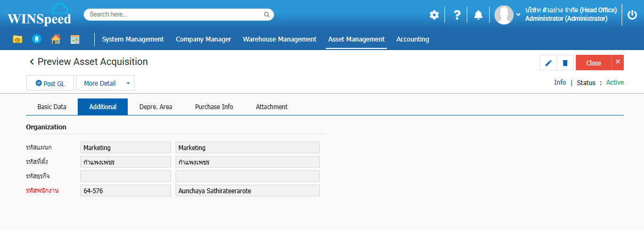Open the Asset Management menu
Viewport: 644px width, 231px height.
click(356, 39)
